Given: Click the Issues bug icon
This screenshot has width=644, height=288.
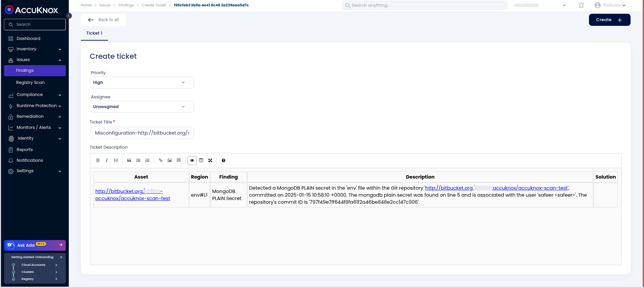Looking at the screenshot, I should pos(11,60).
